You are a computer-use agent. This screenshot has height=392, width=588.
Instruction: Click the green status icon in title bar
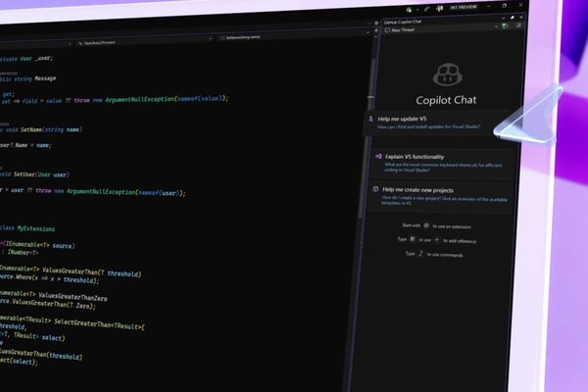[x=409, y=10]
